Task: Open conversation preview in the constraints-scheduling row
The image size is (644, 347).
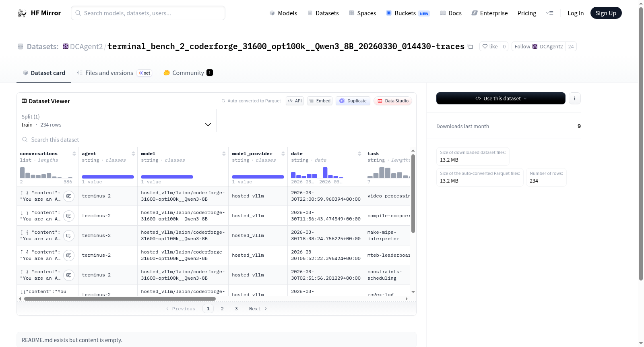Action: click(x=69, y=275)
